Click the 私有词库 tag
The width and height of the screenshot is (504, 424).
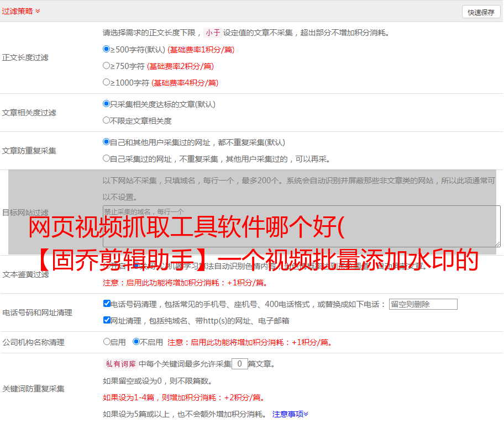(121, 364)
